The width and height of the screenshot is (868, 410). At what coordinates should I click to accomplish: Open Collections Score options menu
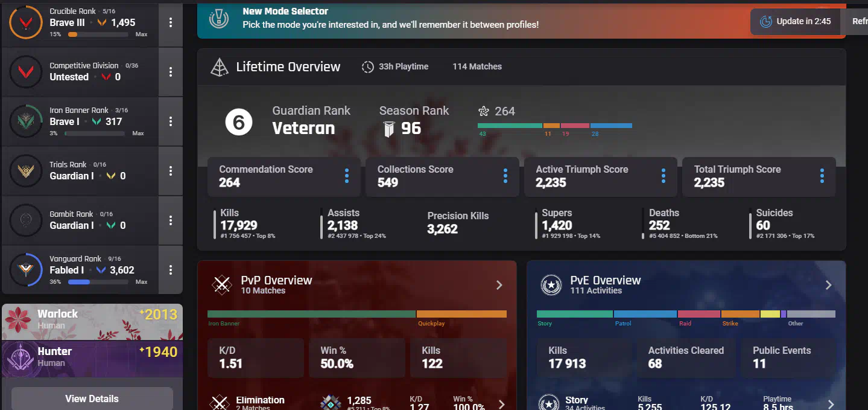pyautogui.click(x=505, y=176)
